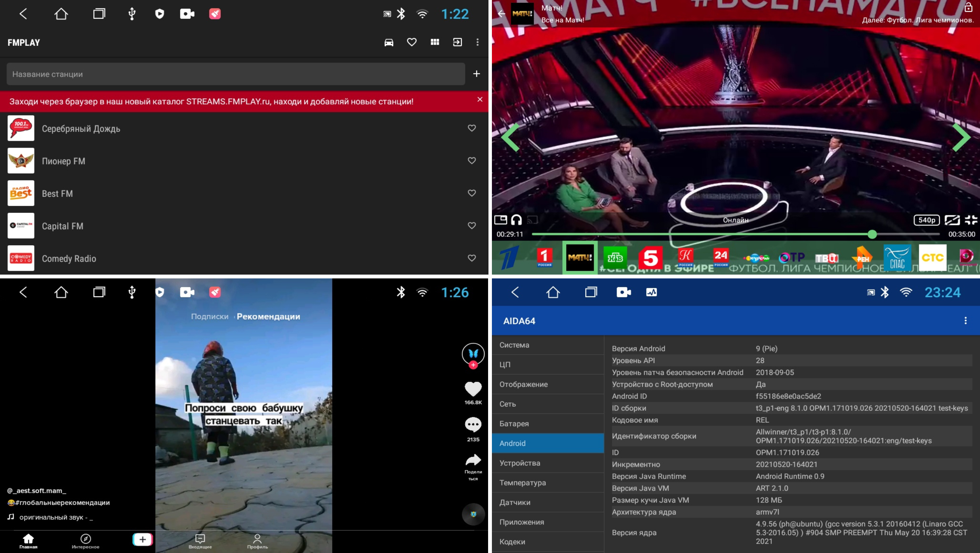This screenshot has width=980, height=553.
Task: Click Название станции search field
Action: (236, 74)
